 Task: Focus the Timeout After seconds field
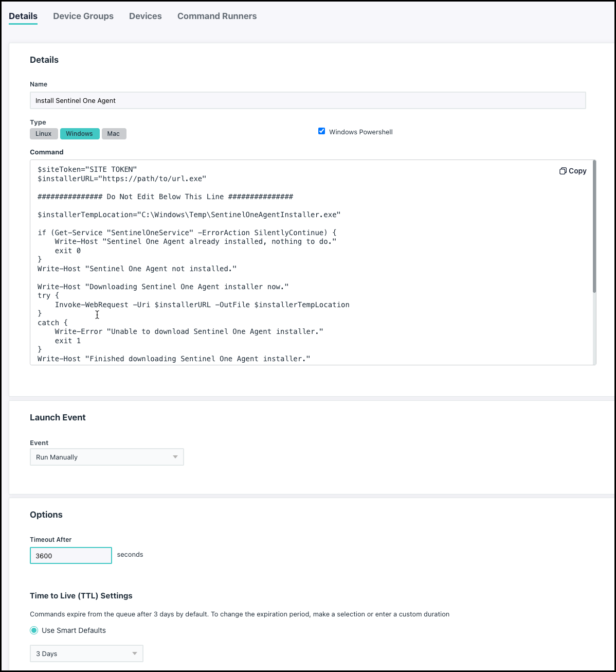71,556
